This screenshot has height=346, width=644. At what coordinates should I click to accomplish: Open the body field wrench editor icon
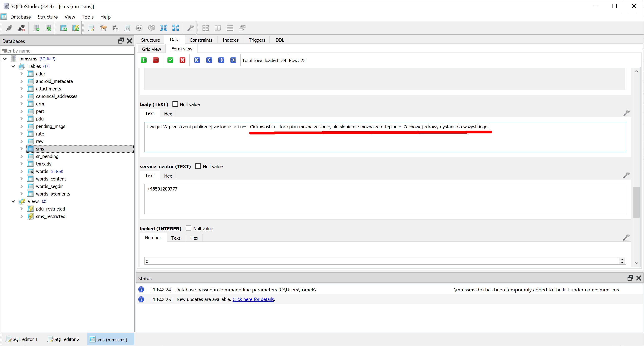(x=626, y=113)
